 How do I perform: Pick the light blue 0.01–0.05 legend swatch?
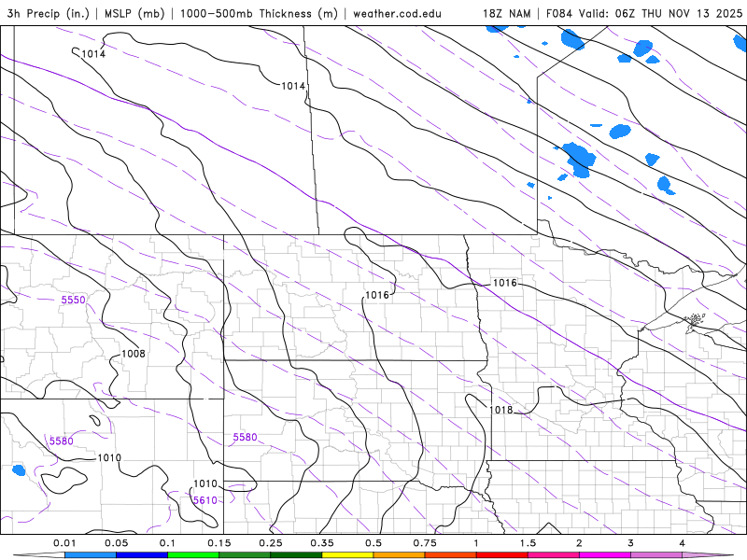91,555
